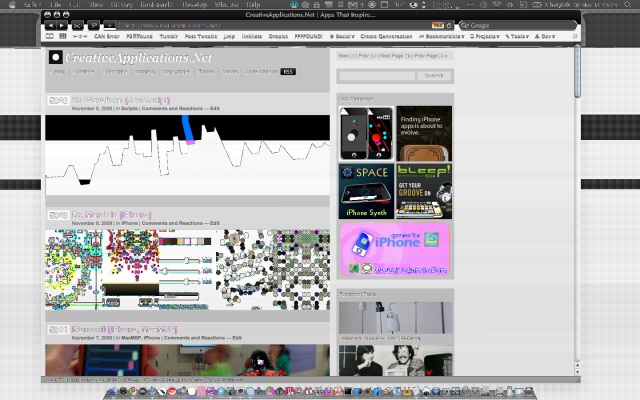Reload the page via the address bar reload icon
The height and width of the screenshot is (400, 640).
coord(449,25)
